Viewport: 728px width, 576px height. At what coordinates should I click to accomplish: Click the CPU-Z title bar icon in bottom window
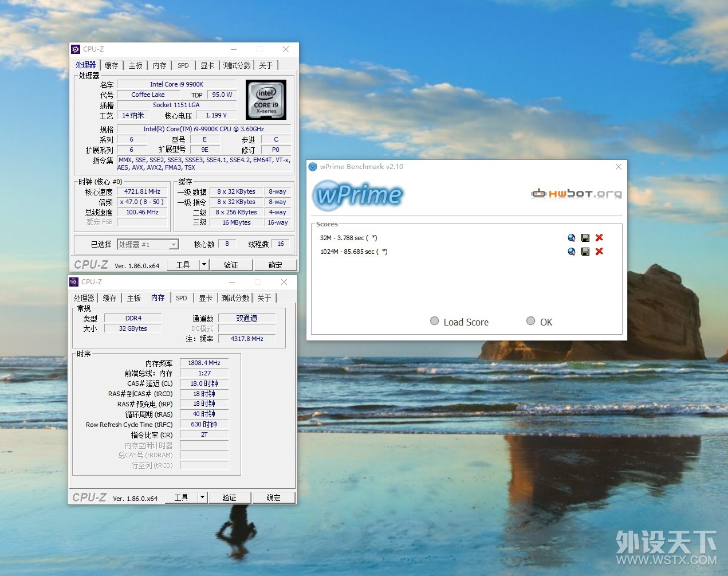(74, 282)
